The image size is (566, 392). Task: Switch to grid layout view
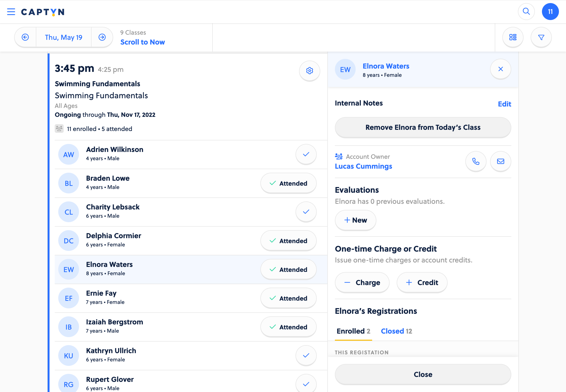point(513,37)
